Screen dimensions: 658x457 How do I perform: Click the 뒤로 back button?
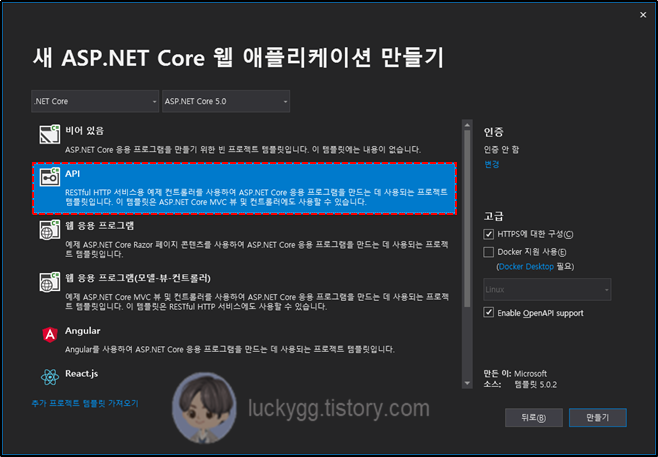point(533,418)
